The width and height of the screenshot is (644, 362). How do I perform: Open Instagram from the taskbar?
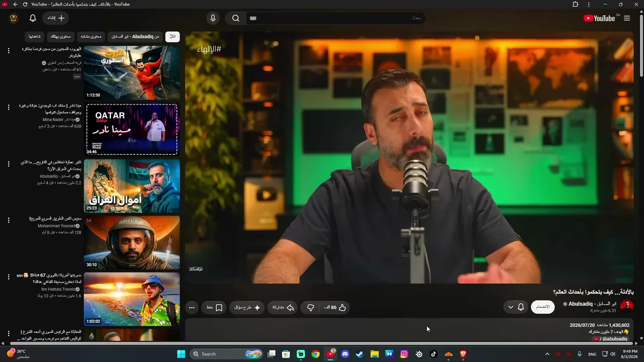(404, 354)
